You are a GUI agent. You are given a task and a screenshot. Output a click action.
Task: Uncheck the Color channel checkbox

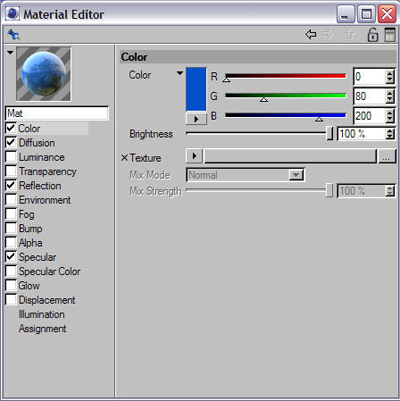pyautogui.click(x=11, y=128)
